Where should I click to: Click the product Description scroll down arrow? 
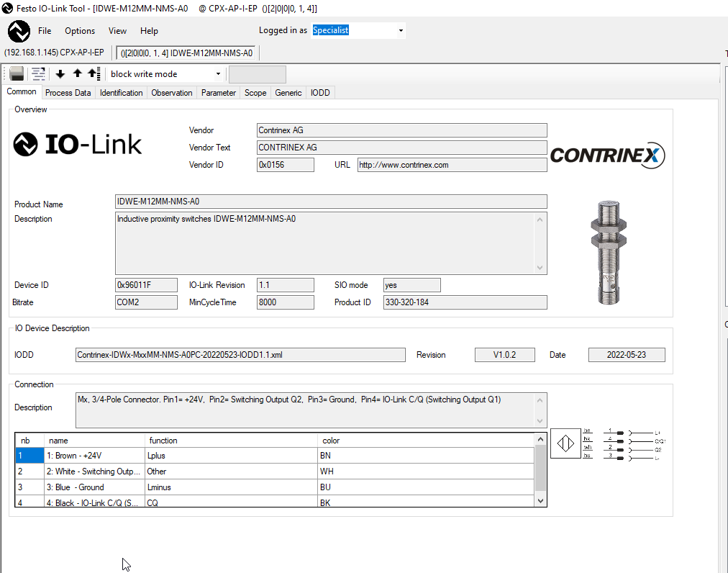pyautogui.click(x=540, y=267)
